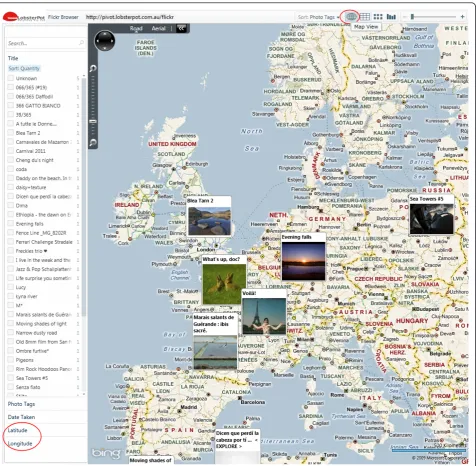Expand the Photo Tags filter category
The image size is (476, 466).
pos(21,404)
